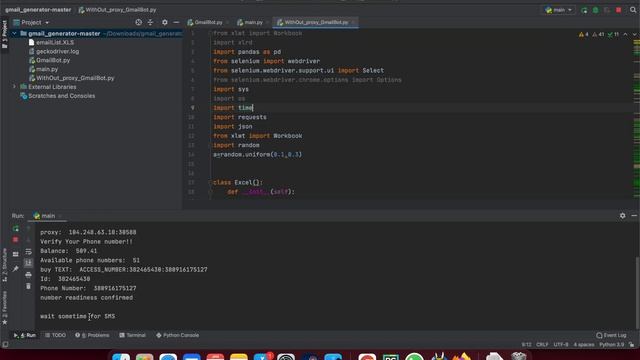The width and height of the screenshot is (640, 360).
Task: Click fold marker beside class Excel line
Action: click(x=211, y=182)
